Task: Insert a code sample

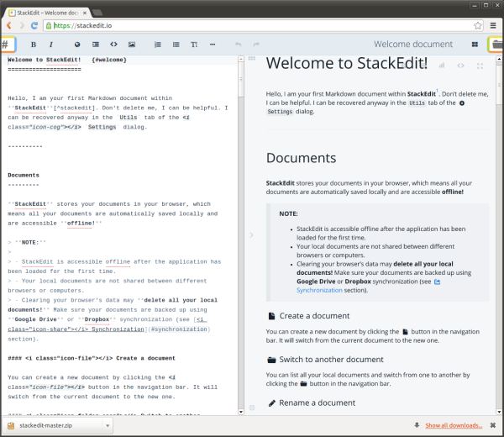Action: tap(113, 45)
